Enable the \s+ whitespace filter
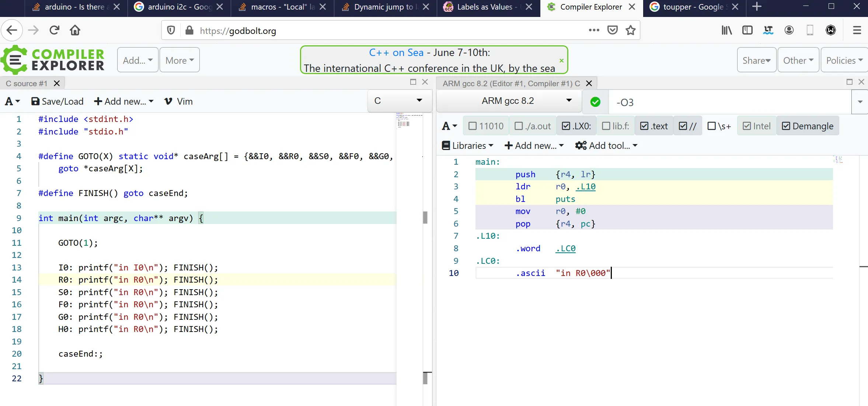868x406 pixels. [x=719, y=126]
